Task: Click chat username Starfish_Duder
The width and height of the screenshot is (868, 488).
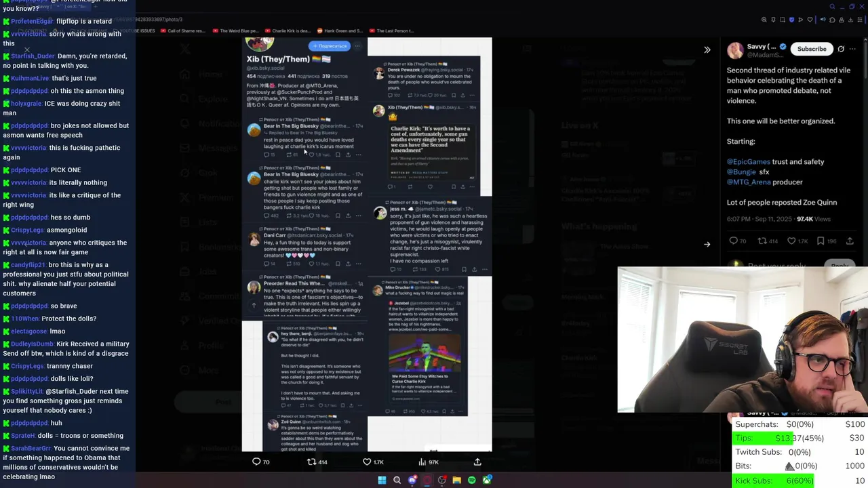Action: pyautogui.click(x=33, y=56)
